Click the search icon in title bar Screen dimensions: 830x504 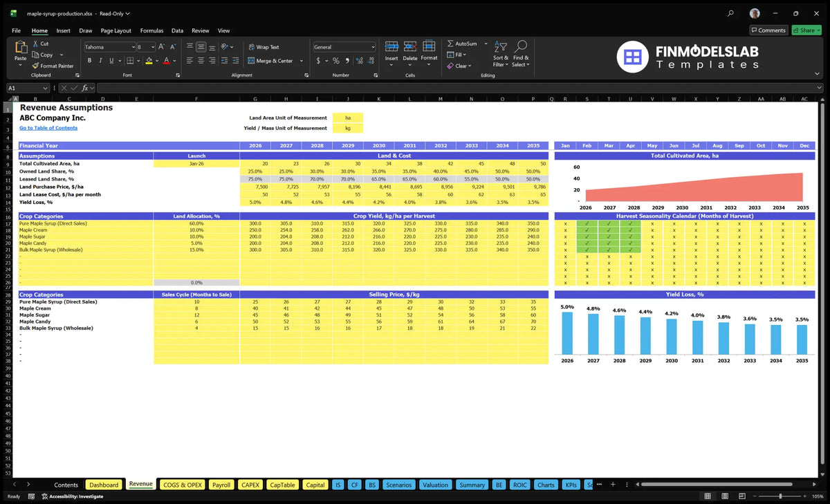(731, 13)
